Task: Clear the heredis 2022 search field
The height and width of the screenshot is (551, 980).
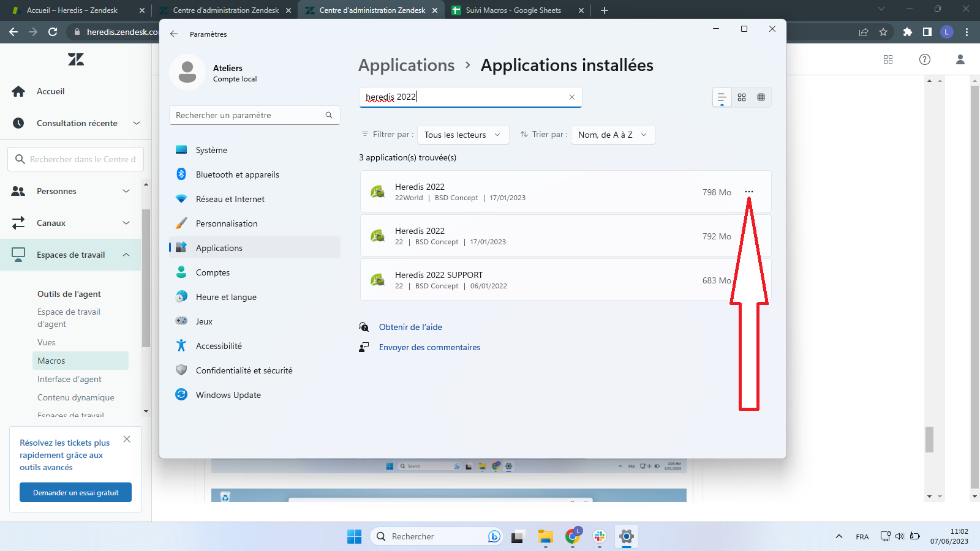Action: pos(571,97)
